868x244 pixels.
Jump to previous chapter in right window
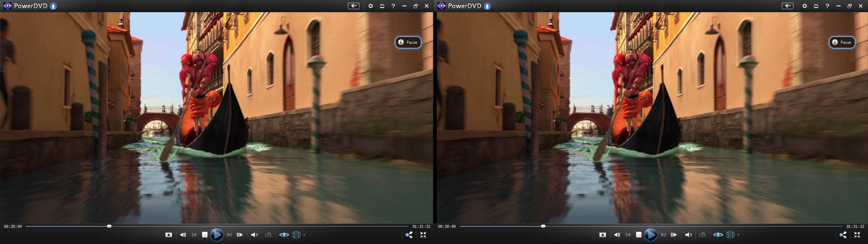pos(628,235)
